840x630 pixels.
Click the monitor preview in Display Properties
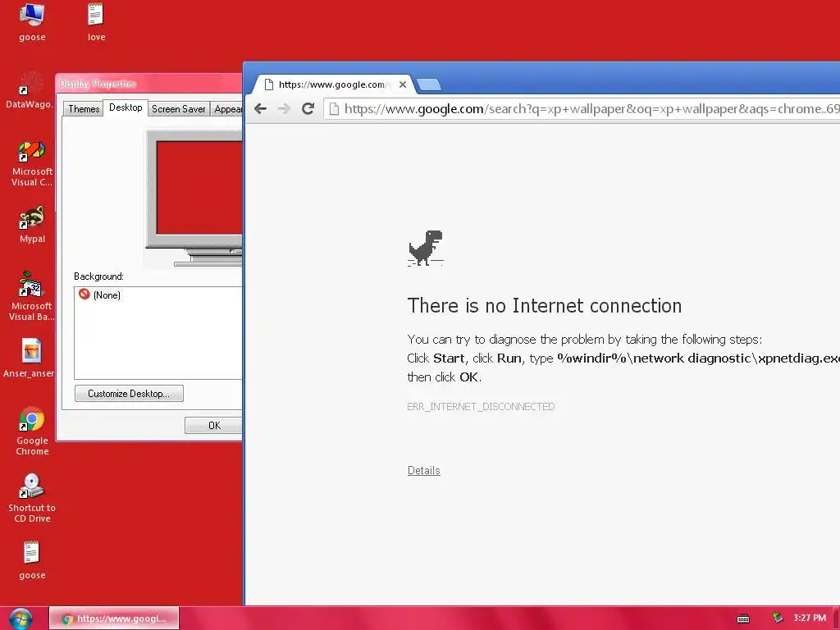(194, 199)
